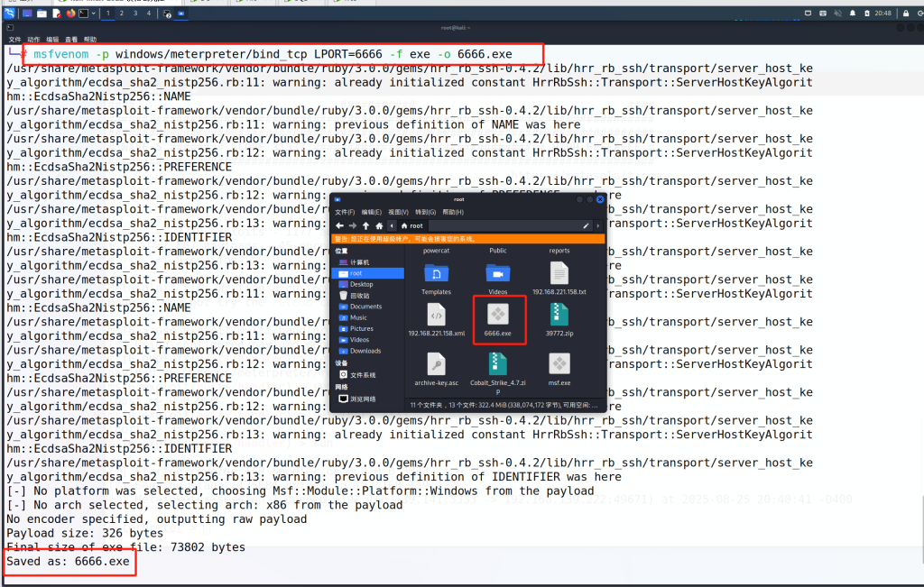The image size is (924, 587).
Task: Open terminal 帮助 menu
Action: [x=90, y=40]
